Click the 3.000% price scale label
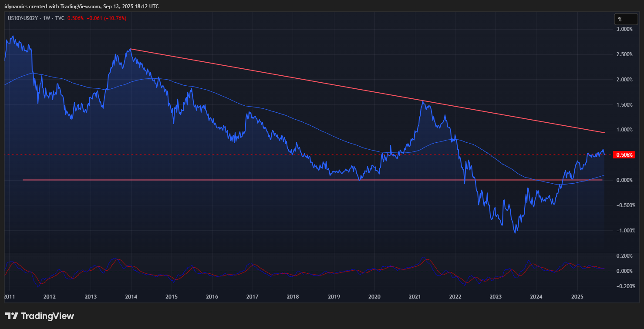The height and width of the screenshot is (329, 644). tap(624, 29)
